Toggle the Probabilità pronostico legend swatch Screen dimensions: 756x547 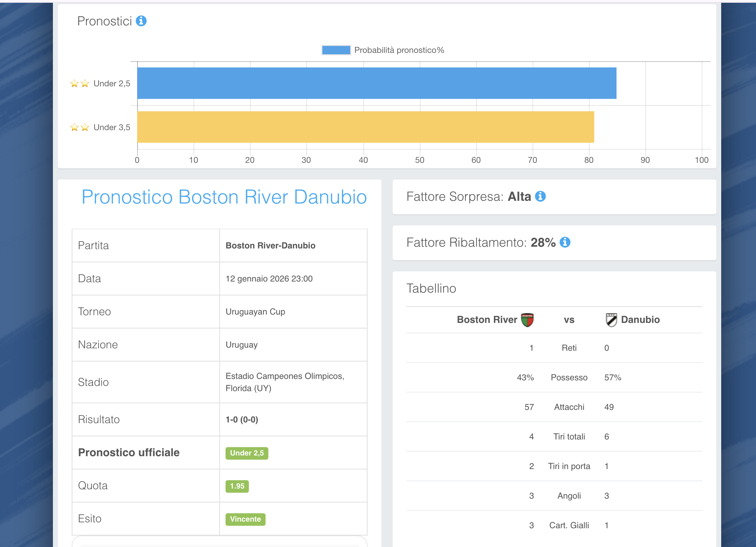click(336, 50)
